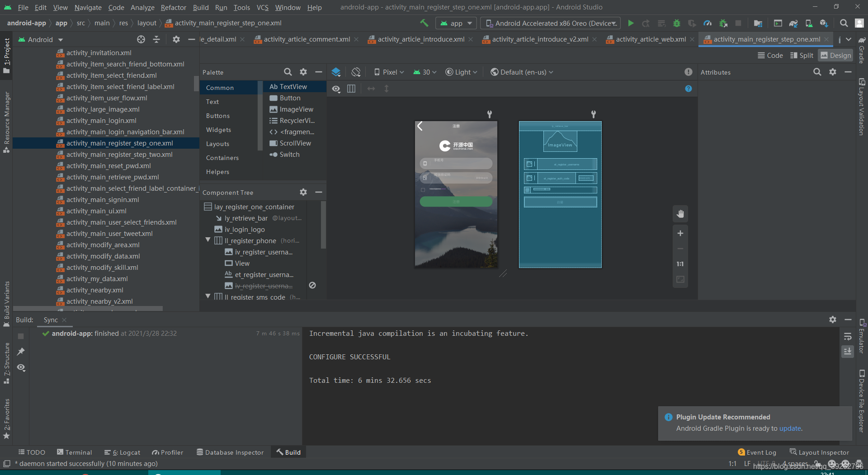This screenshot has height=475, width=868.
Task: Attach debugger to Android process icon
Action: coord(723,23)
